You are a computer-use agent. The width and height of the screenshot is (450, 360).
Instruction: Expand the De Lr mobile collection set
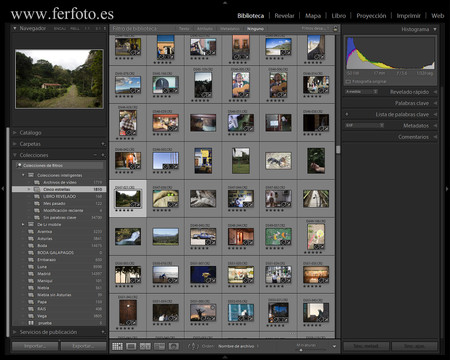point(23,224)
